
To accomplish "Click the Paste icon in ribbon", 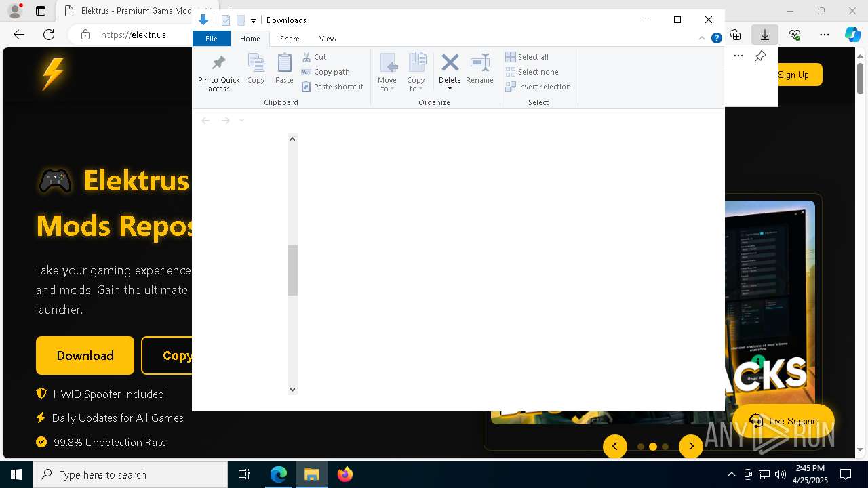I will [x=284, y=68].
